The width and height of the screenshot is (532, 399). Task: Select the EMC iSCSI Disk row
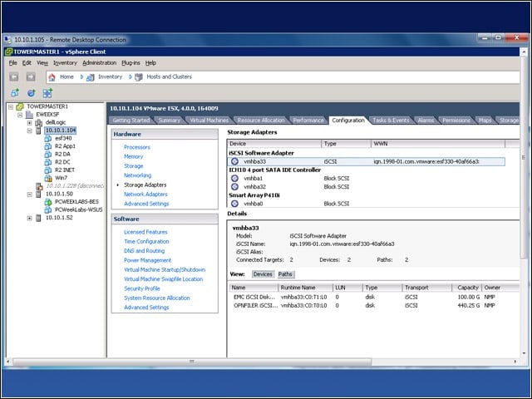(x=373, y=298)
